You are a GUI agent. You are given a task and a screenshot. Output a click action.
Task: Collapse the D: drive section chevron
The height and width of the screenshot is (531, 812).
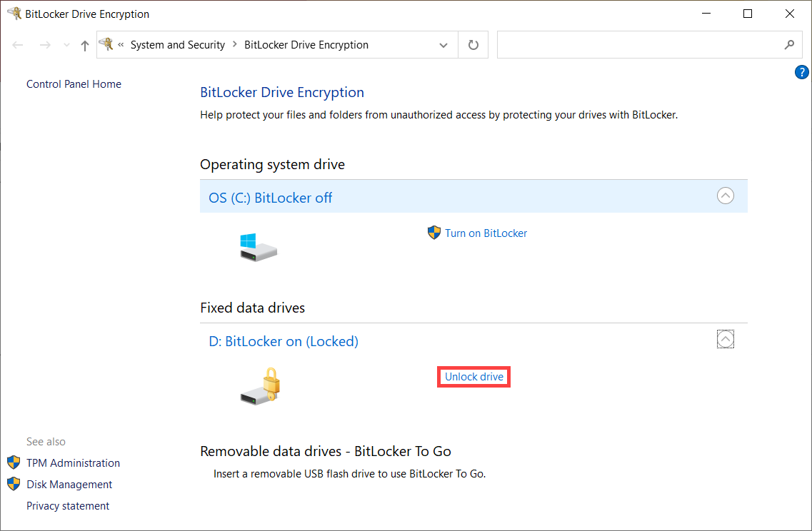coord(725,339)
